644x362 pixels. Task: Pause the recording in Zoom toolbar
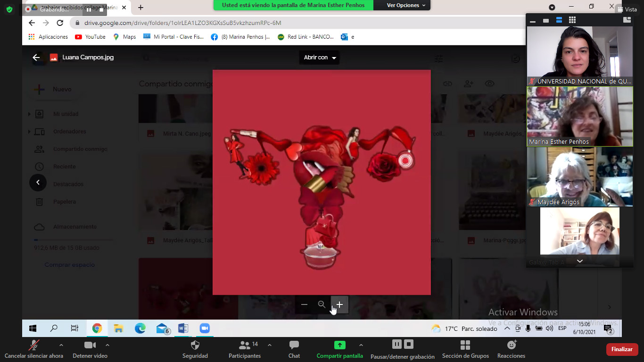397,344
